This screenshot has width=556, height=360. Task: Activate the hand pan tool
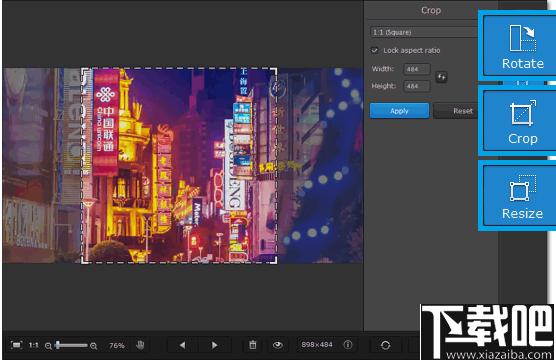point(140,345)
